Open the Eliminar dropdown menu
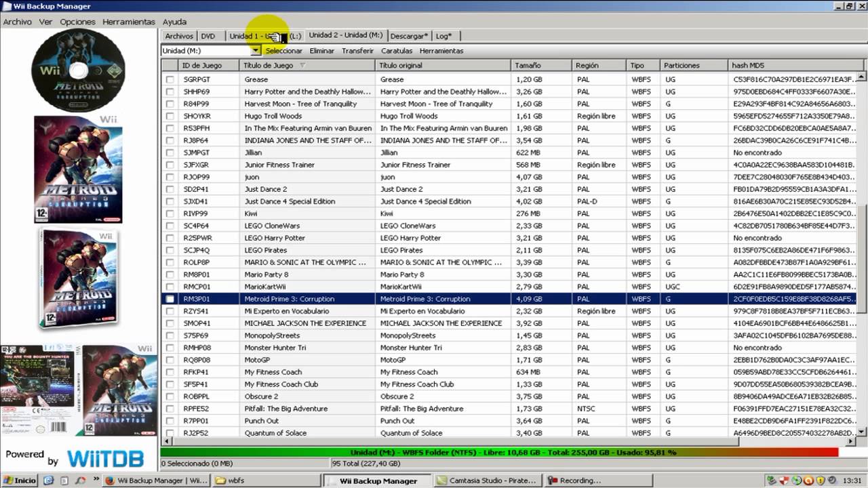Screen dimensions: 868x488 pos(321,51)
